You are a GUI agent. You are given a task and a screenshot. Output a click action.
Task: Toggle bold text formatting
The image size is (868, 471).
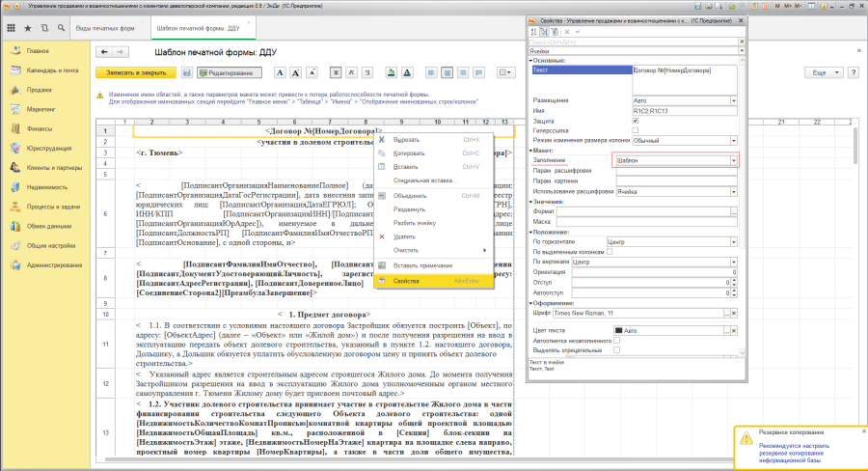pyautogui.click(x=337, y=72)
